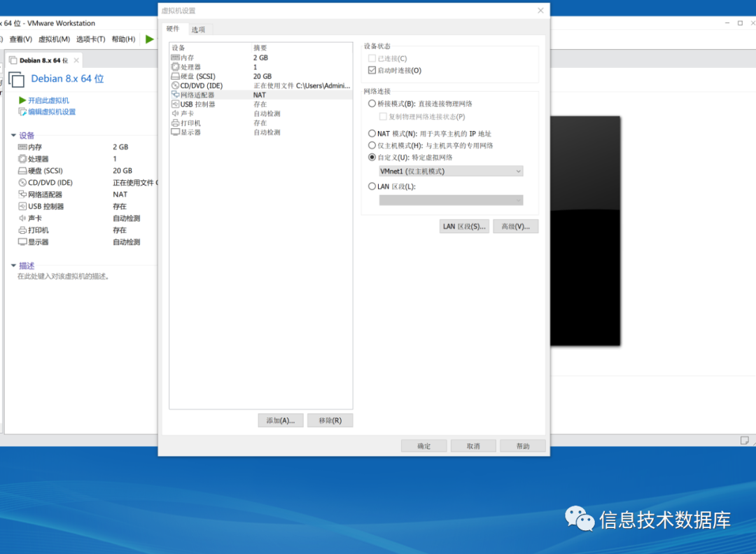
Task: Select the USB controller icon in the settings dialog
Action: [x=176, y=104]
